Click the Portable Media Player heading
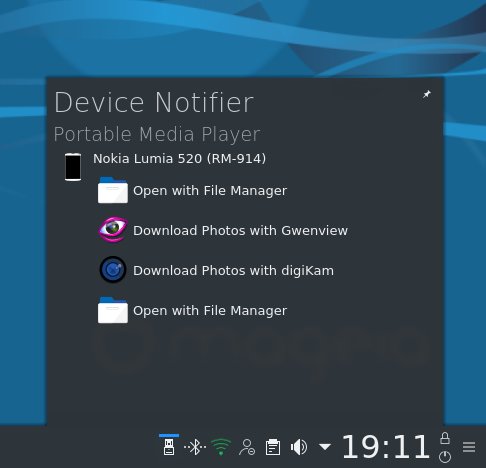 pos(157,134)
